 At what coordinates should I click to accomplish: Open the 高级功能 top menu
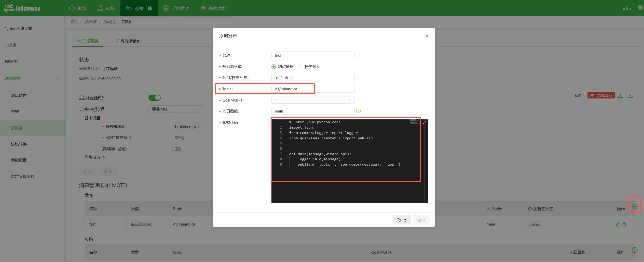(213, 8)
